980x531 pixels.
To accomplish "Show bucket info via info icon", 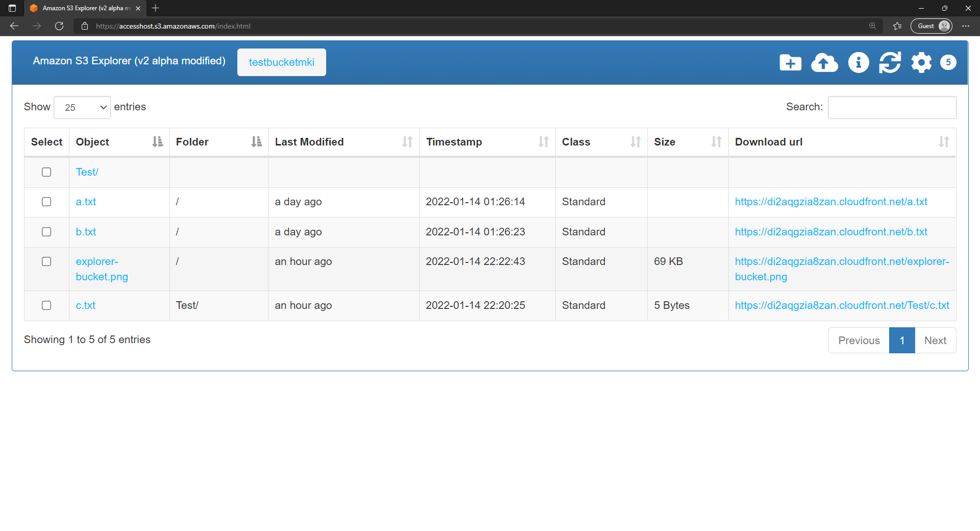I will point(859,62).
